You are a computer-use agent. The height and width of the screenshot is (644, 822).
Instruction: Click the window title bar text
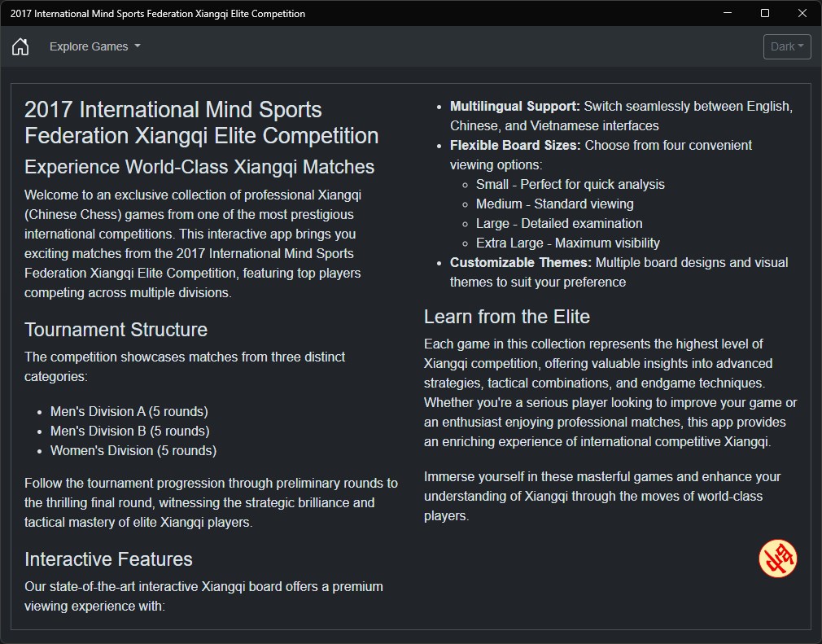(158, 13)
